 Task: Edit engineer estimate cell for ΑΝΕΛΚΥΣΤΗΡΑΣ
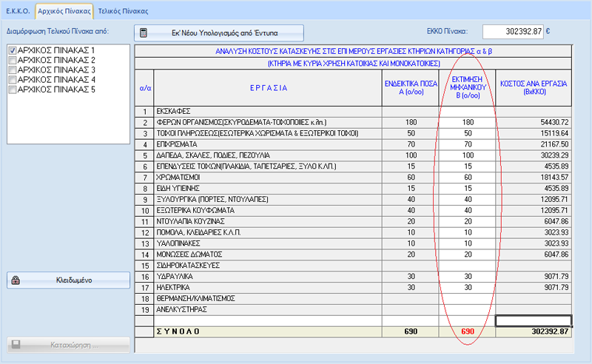[467, 309]
